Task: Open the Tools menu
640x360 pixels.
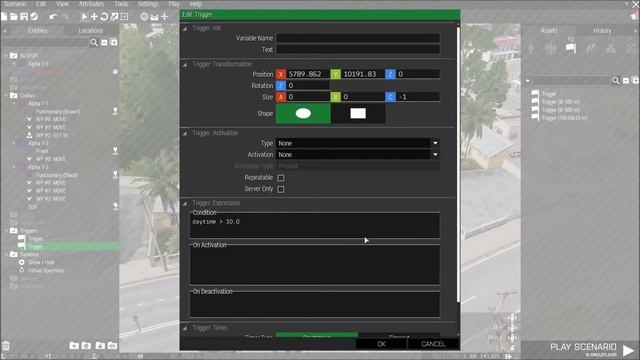Action: (x=121, y=4)
